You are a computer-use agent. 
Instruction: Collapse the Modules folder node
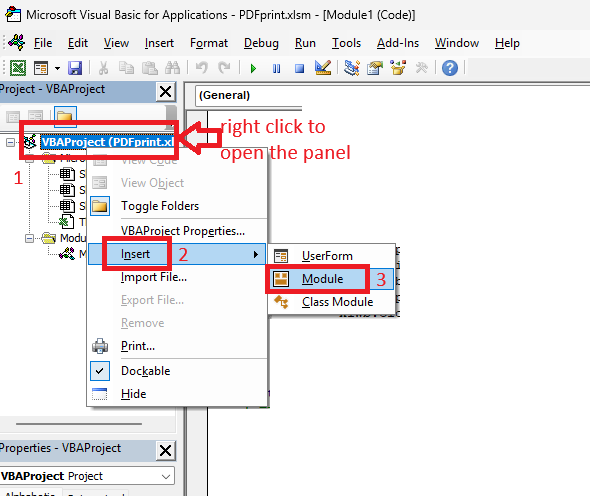(29, 238)
